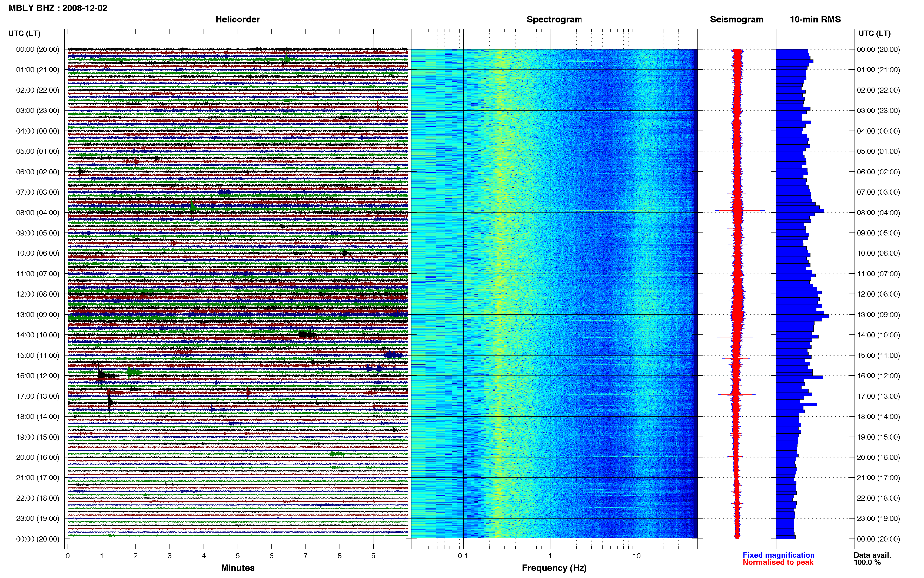Click minute tick label 5 on helicorder
The image size is (924, 578).
point(238,556)
